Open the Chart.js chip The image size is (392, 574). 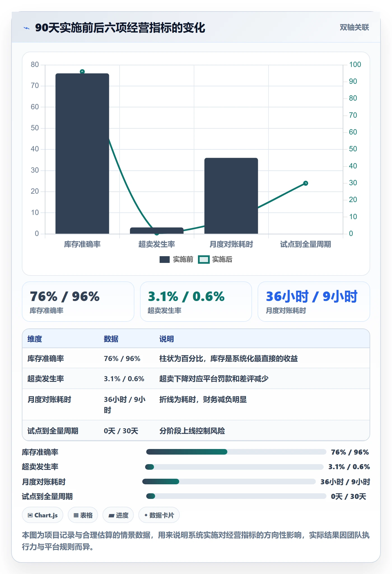pyautogui.click(x=43, y=515)
